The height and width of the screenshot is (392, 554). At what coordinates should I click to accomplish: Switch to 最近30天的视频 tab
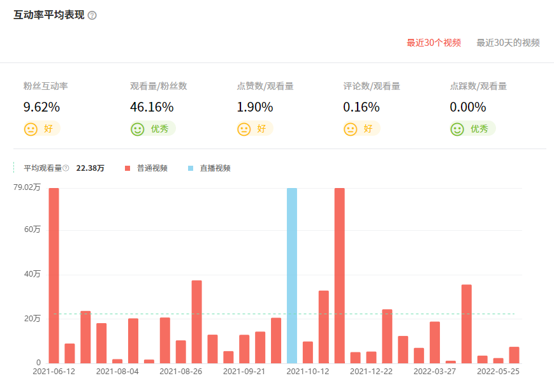(x=508, y=43)
